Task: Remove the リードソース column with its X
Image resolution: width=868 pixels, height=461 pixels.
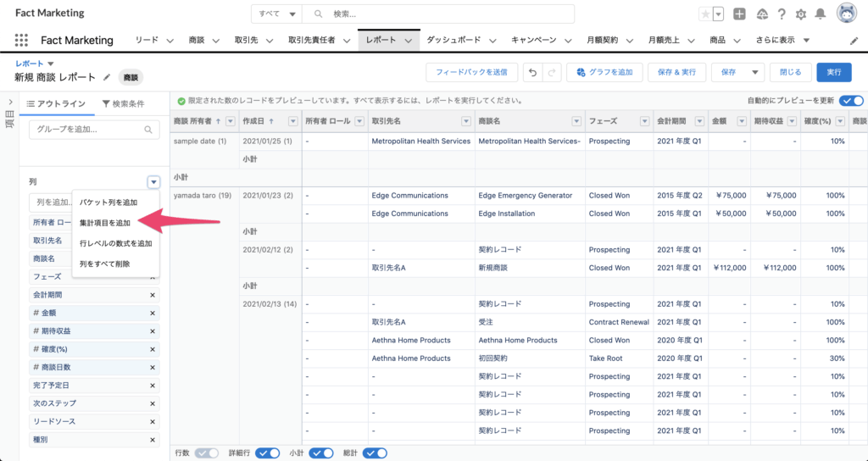Action: coord(153,422)
